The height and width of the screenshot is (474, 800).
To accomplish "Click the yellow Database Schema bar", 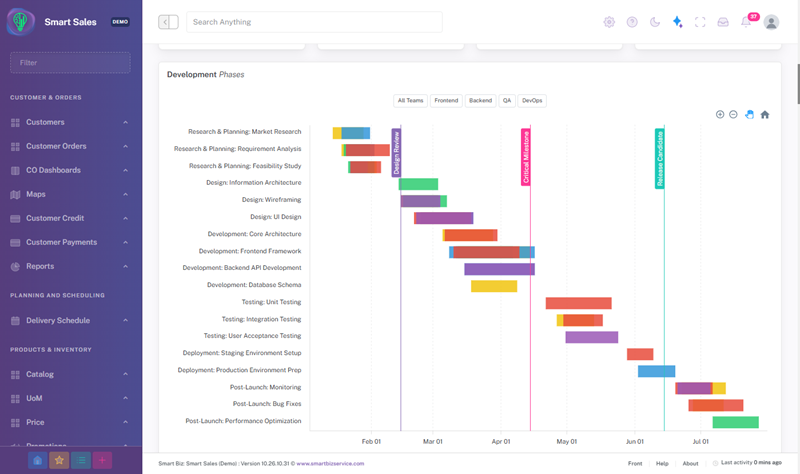I will coord(494,286).
